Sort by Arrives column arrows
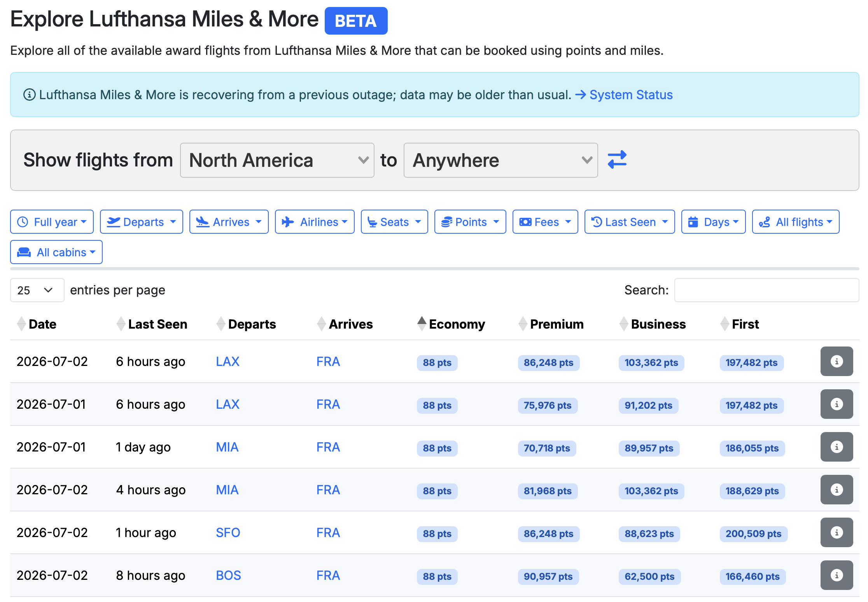Viewport: 868px width, 602px height. 321,324
